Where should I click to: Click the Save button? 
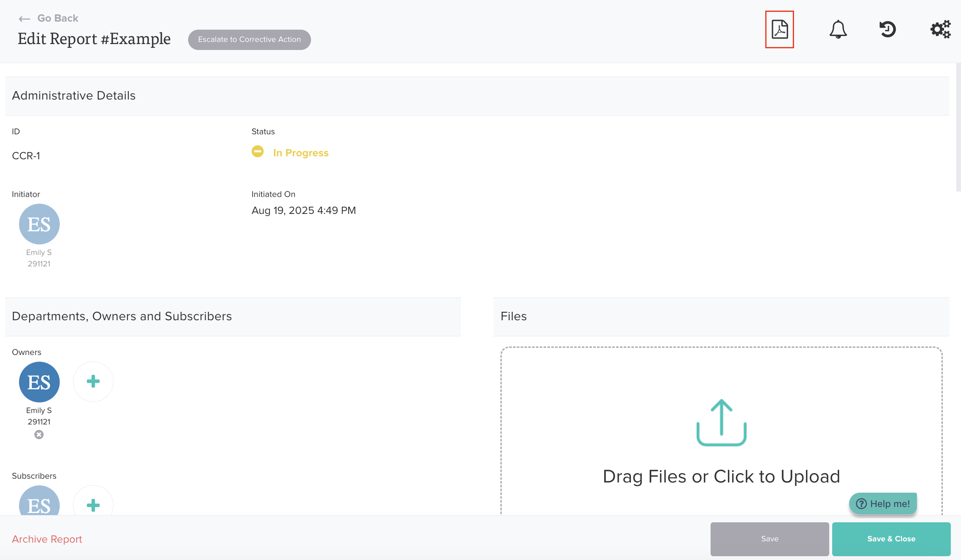tap(769, 539)
